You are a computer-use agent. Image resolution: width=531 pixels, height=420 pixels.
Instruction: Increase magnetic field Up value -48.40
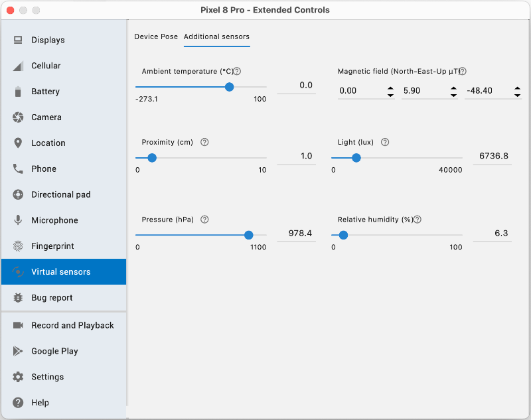coord(517,88)
